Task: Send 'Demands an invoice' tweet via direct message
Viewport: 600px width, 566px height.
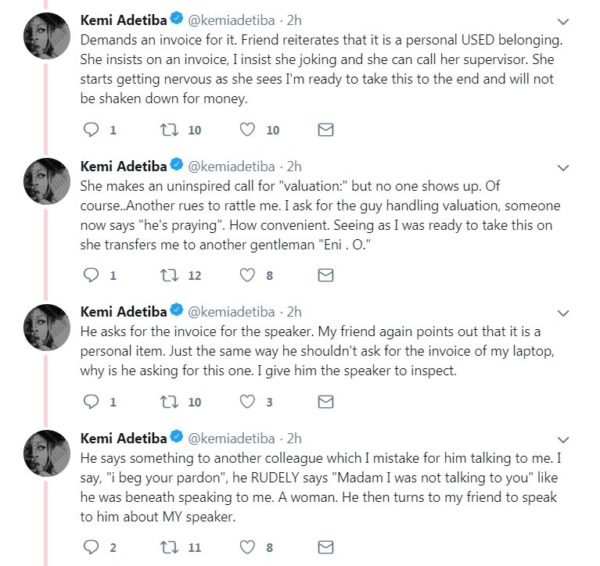Action: click(326, 130)
